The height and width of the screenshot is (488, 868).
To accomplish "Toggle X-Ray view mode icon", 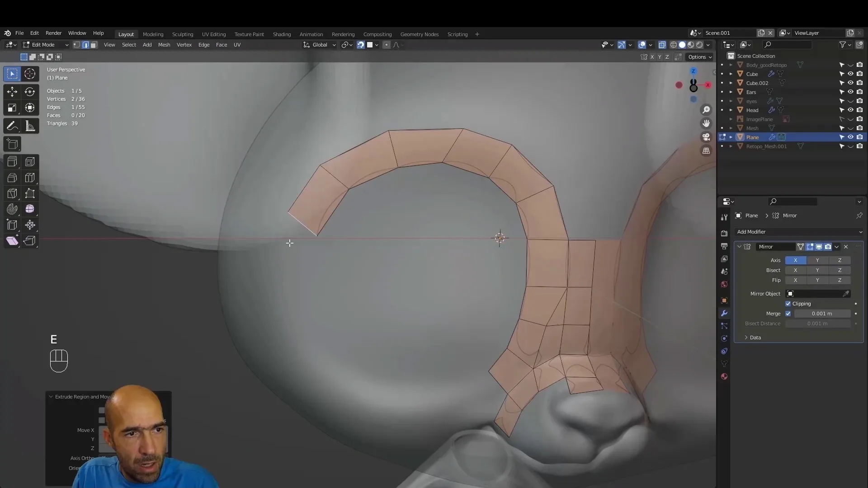I will coord(660,45).
